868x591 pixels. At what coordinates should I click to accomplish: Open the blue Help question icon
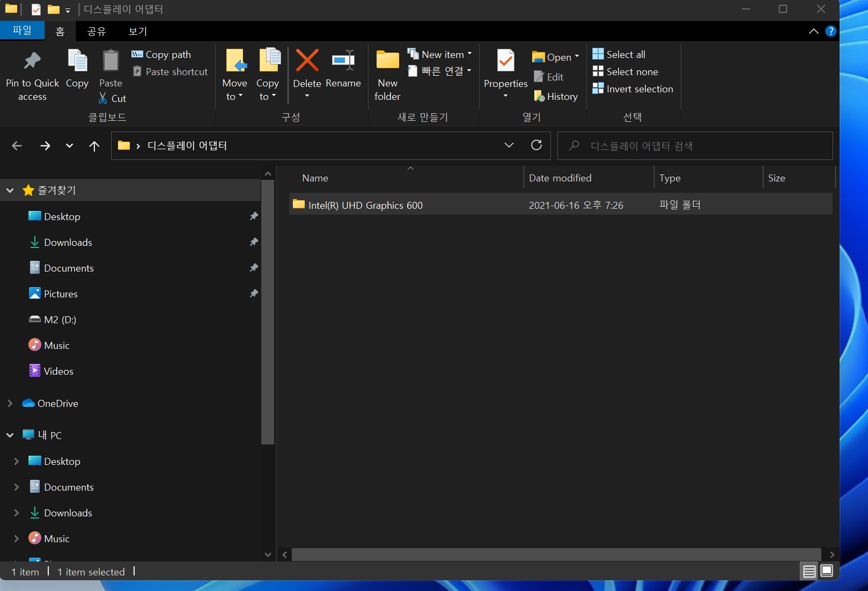(830, 31)
